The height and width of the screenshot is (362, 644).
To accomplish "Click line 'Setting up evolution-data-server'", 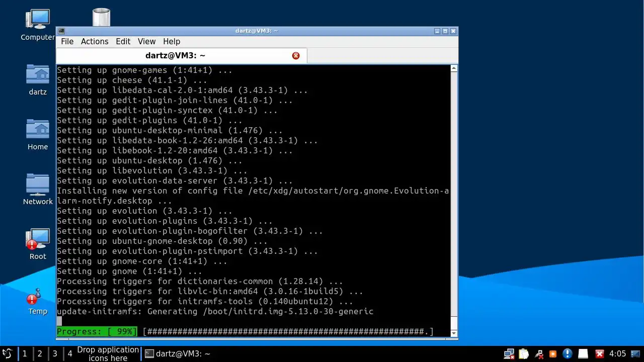I will tap(175, 180).
